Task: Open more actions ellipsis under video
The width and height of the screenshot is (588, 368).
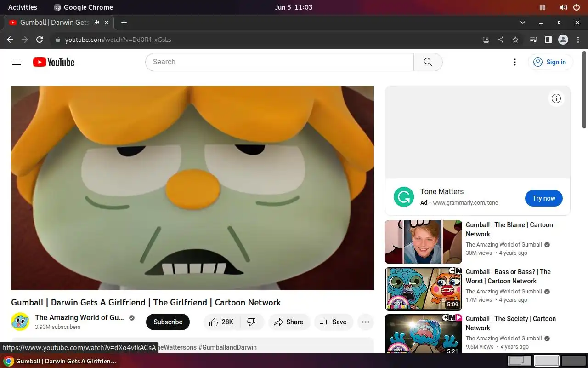Action: pyautogui.click(x=366, y=322)
